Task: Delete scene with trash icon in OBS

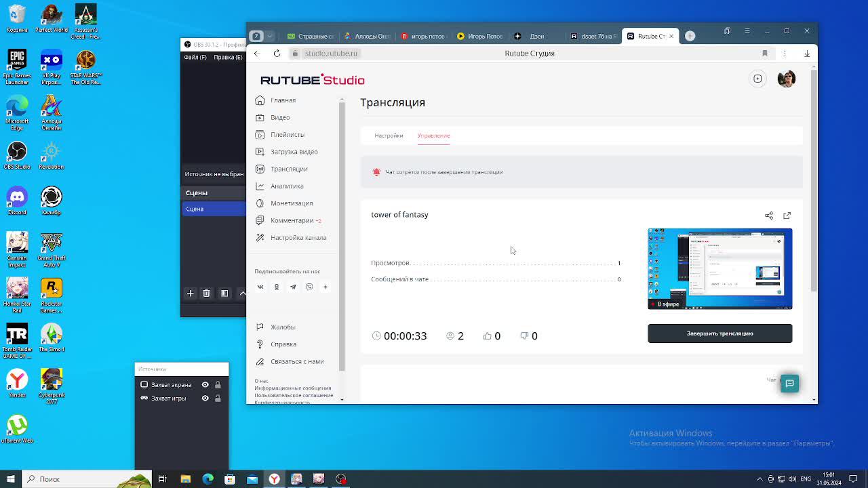Action: [206, 293]
